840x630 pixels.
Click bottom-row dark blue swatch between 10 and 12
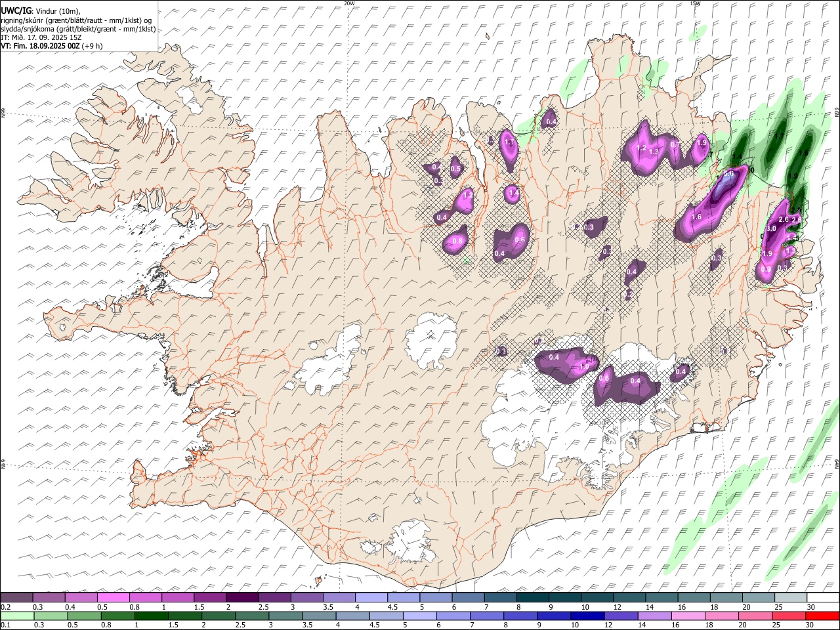[x=587, y=616]
